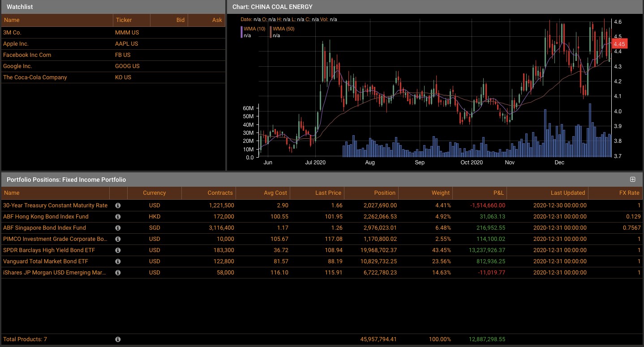This screenshot has width=644, height=347.
Task: Open info icon for ABF Singapore Bond
Action: 118,228
